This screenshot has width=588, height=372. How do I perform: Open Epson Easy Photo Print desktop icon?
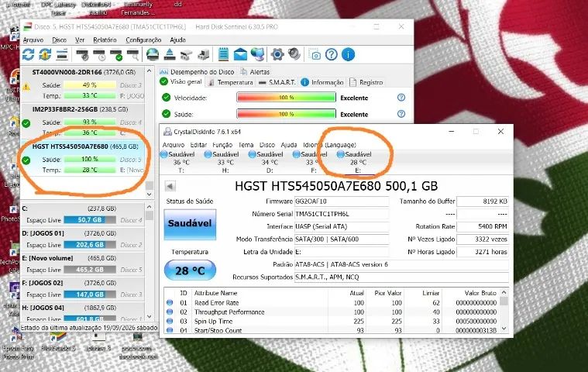18,344
